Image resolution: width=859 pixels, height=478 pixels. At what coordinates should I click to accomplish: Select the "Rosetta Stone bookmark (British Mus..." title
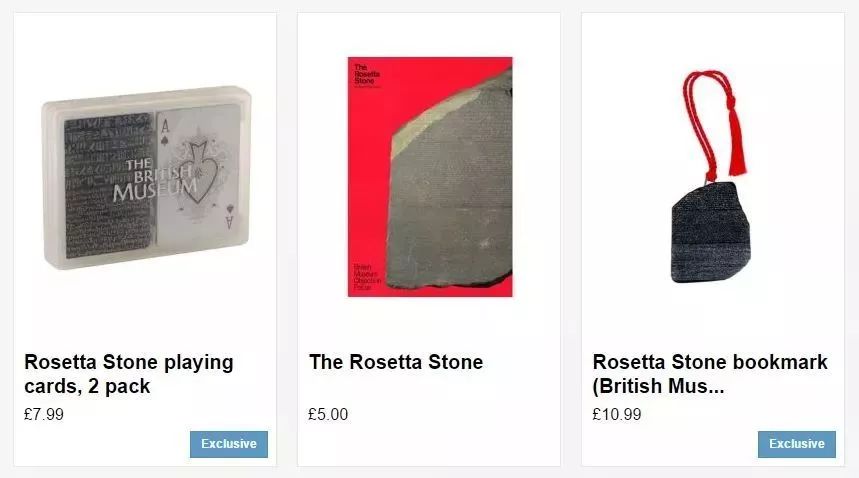point(710,374)
